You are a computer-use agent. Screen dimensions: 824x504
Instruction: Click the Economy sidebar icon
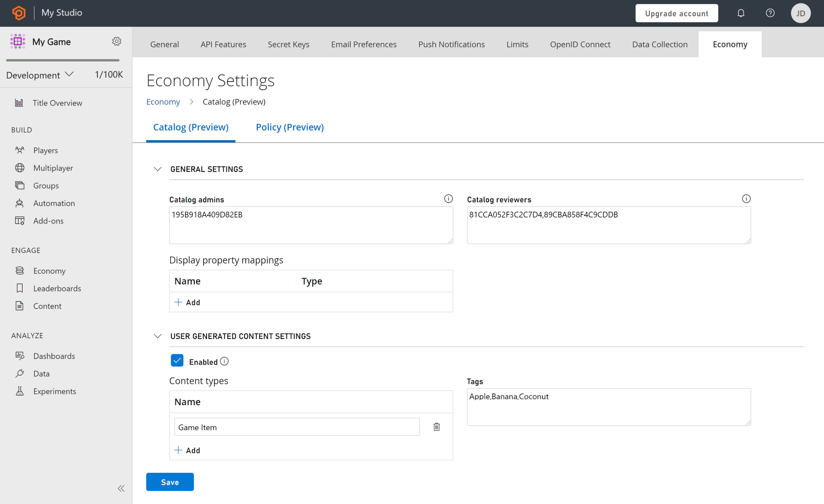[20, 271]
